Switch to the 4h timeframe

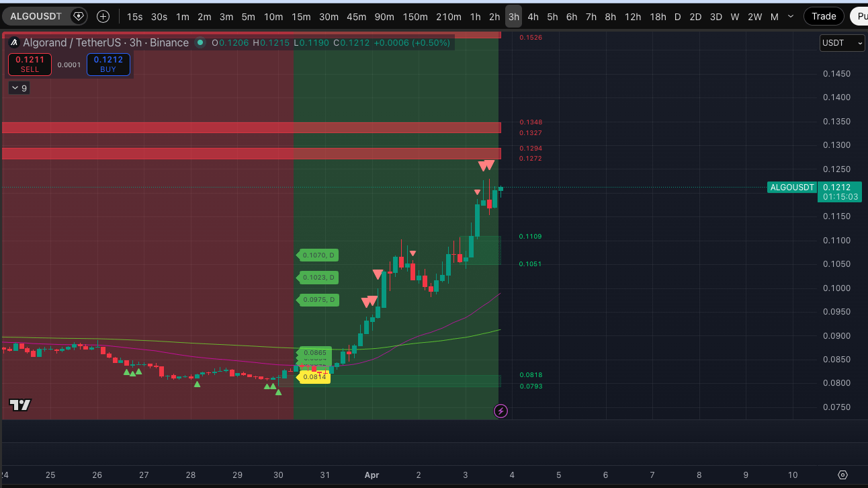click(x=533, y=17)
